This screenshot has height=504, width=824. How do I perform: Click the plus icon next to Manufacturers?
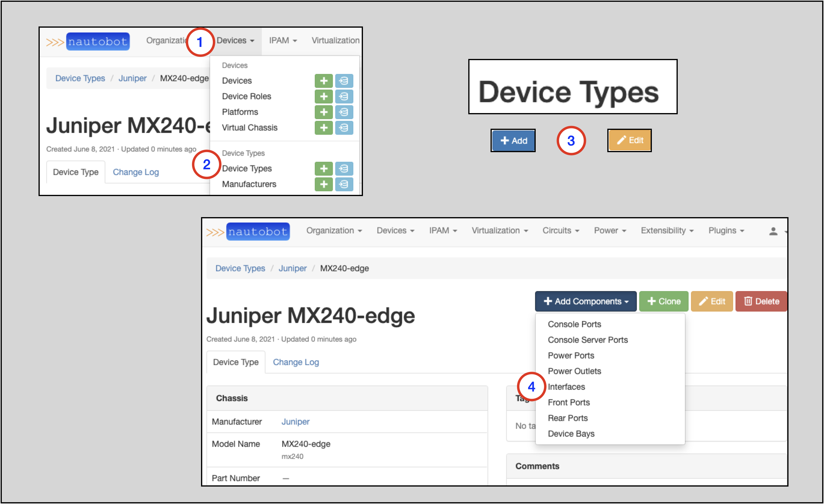coord(324,184)
